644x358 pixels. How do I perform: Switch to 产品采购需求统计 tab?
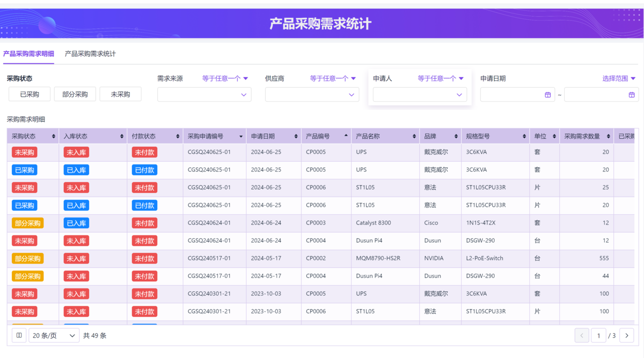click(90, 54)
